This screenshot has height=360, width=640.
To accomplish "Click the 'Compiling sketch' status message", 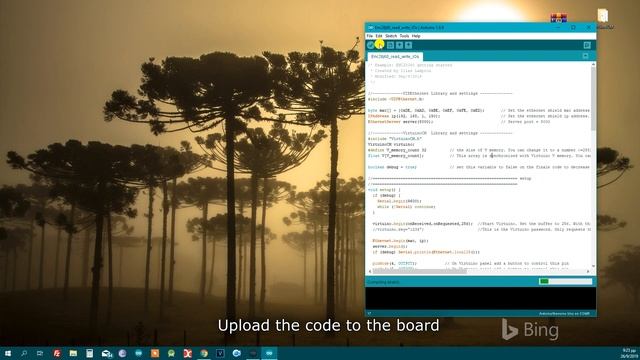I will [383, 282].
